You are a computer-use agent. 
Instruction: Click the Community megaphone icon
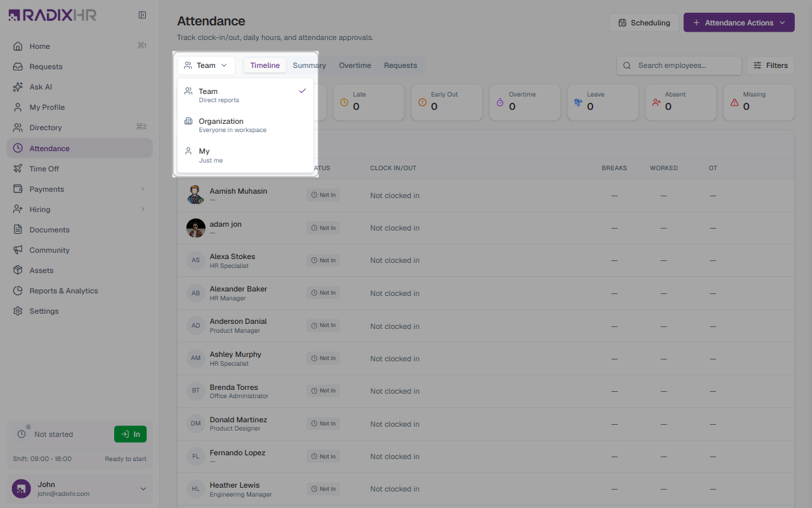[18, 250]
